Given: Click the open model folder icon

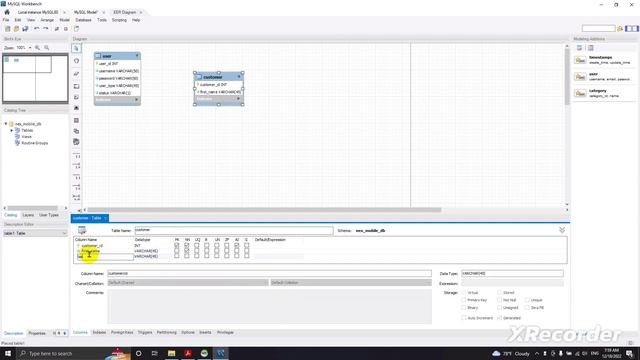Looking at the screenshot, I should 16,29.
